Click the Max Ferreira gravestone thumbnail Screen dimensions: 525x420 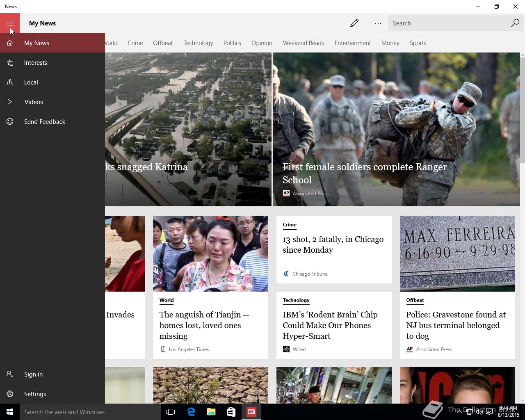(457, 254)
